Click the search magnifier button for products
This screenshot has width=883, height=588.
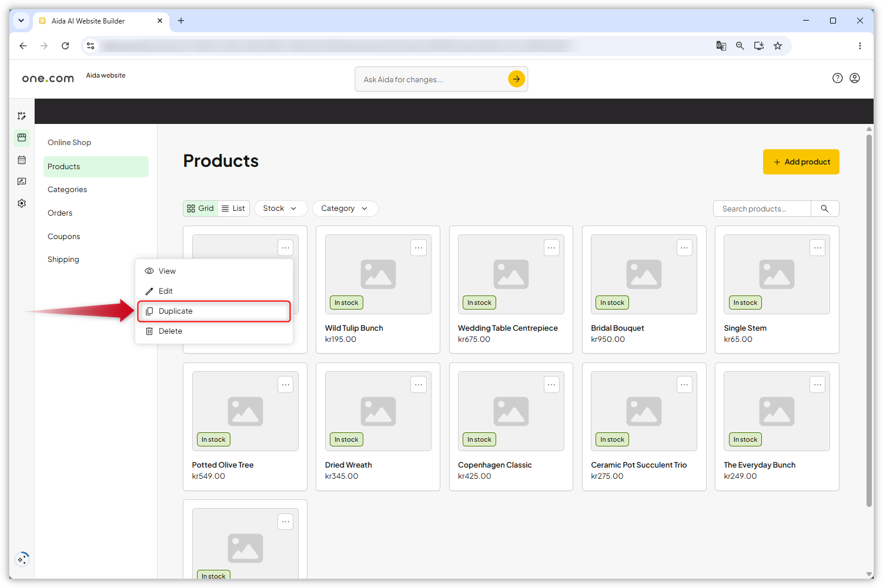pyautogui.click(x=825, y=209)
